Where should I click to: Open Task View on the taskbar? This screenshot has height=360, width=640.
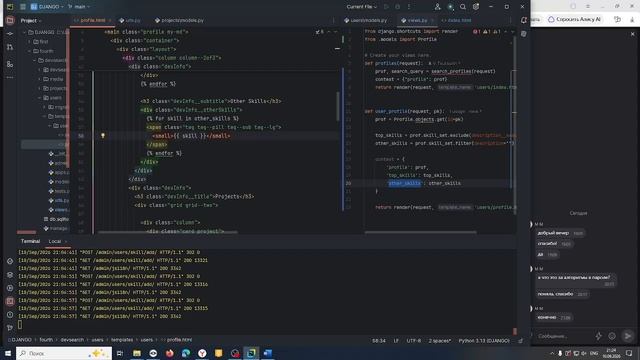120,353
